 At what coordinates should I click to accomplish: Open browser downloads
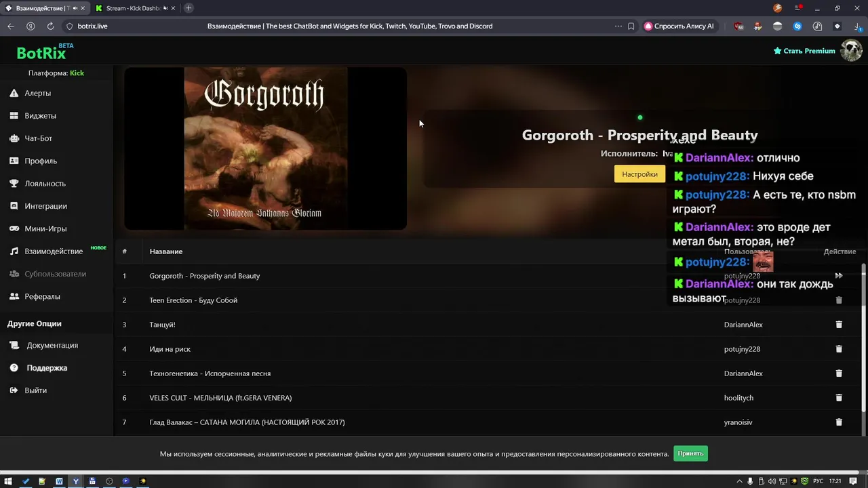(857, 26)
